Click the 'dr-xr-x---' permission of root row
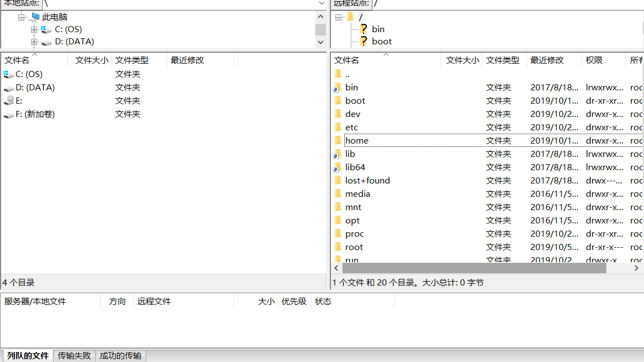The height and width of the screenshot is (362, 644). tap(605, 247)
